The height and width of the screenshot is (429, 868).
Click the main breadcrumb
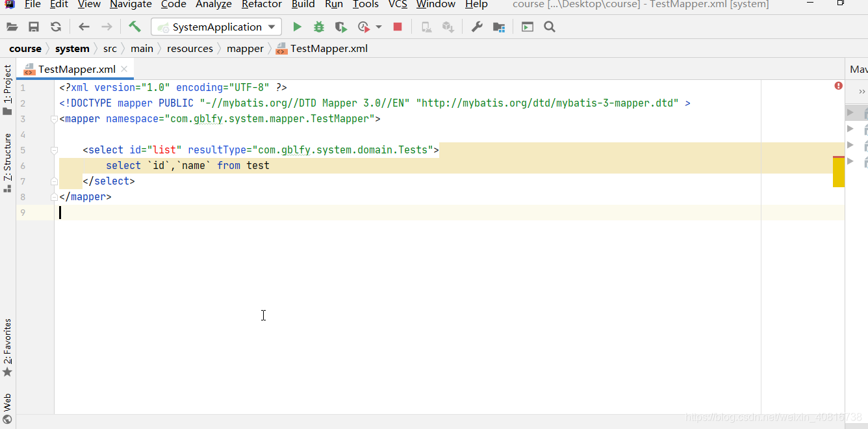point(142,49)
